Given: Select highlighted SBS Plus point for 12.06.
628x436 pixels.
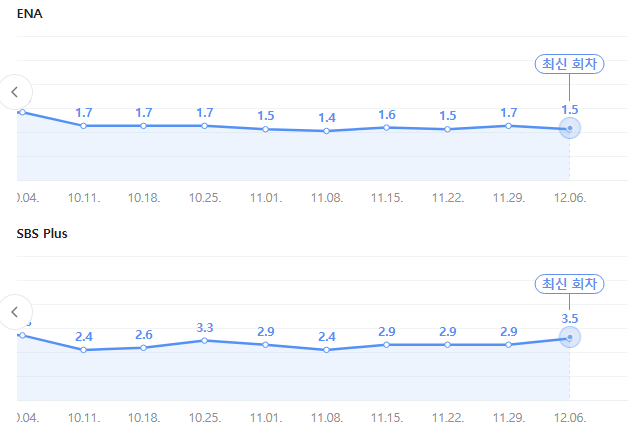Looking at the screenshot, I should click(x=570, y=337).
